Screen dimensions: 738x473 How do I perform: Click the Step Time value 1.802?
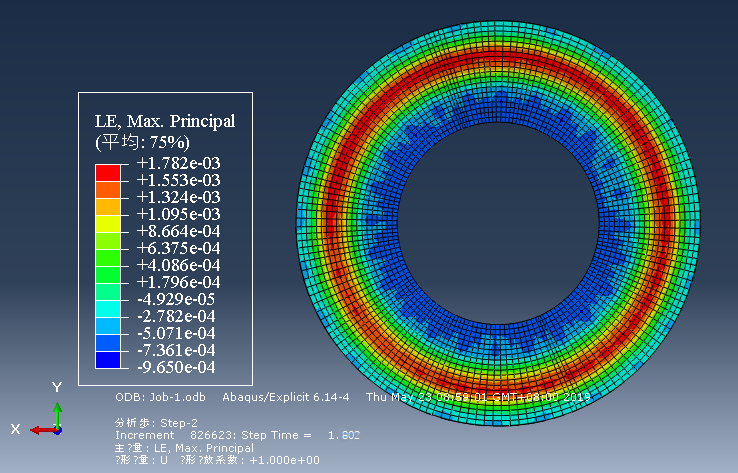pyautogui.click(x=344, y=435)
